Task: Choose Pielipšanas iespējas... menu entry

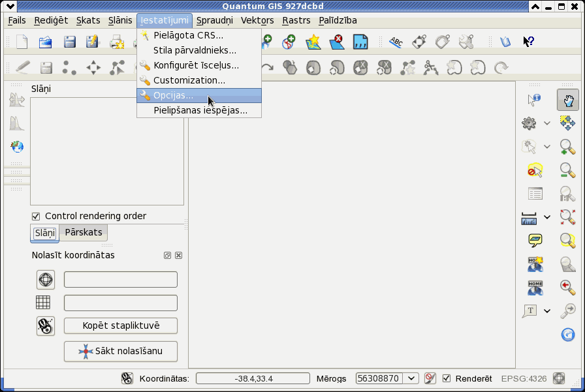Action: click(199, 110)
